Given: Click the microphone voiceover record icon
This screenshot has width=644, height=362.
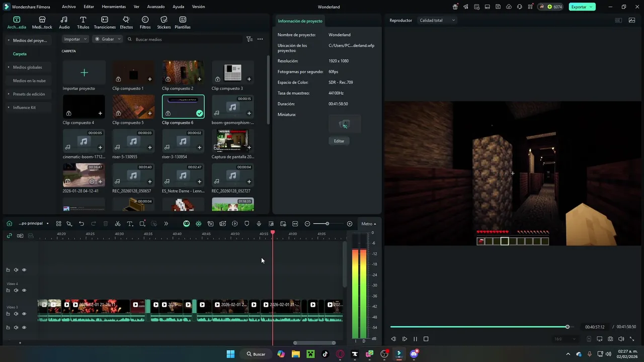Looking at the screenshot, I should click(259, 224).
